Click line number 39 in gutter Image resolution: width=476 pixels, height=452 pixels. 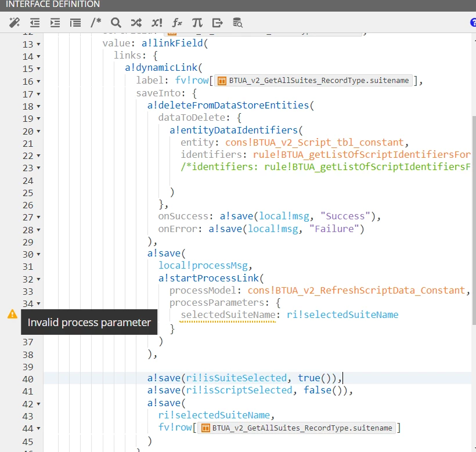(x=28, y=367)
